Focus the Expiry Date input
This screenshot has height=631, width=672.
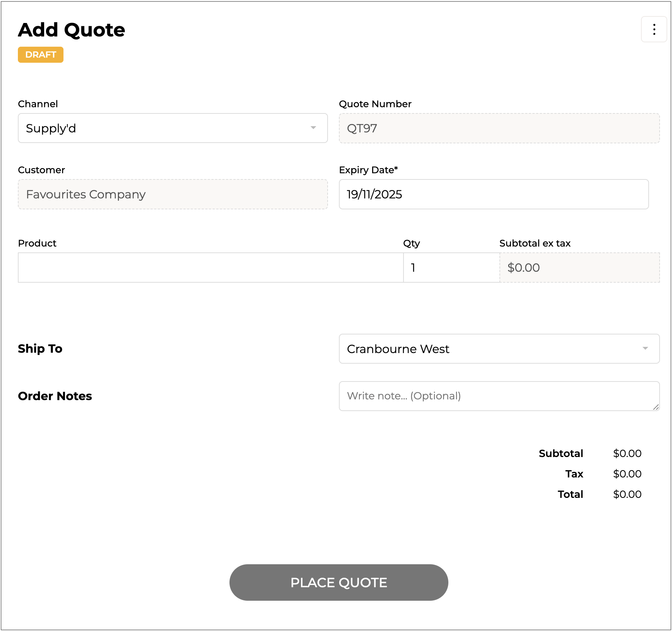[493, 194]
